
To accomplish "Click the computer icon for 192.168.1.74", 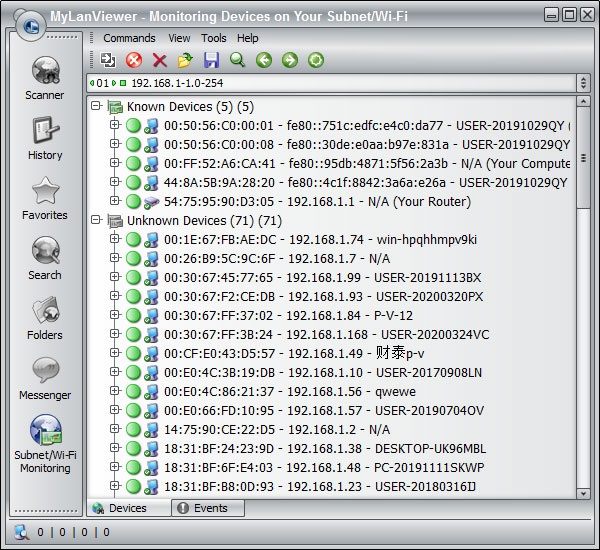I will (152, 240).
